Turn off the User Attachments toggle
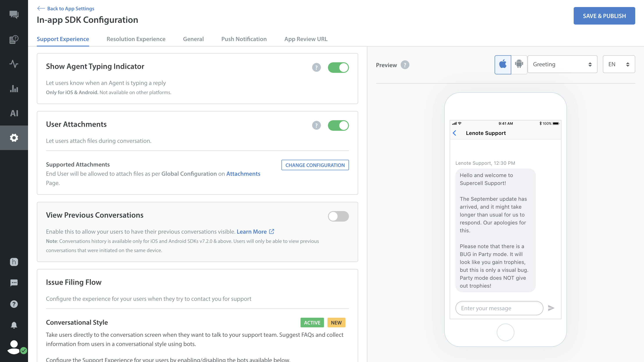644x362 pixels. [x=338, y=125]
